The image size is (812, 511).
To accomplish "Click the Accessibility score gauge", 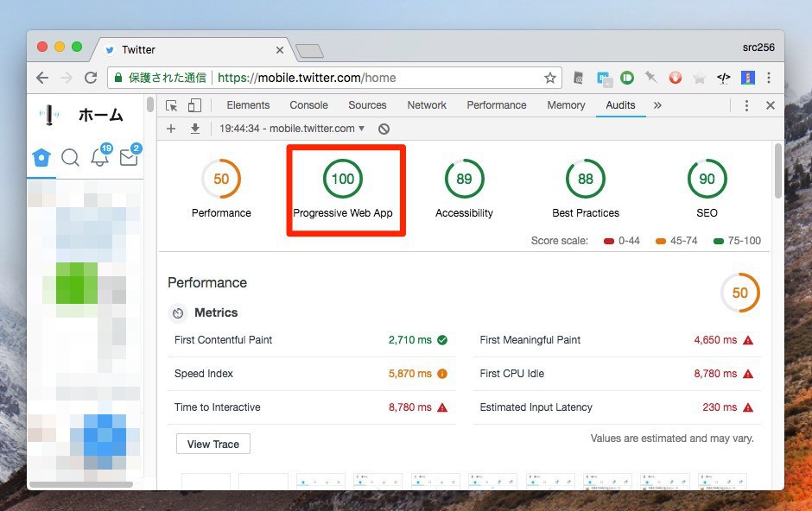I will (x=464, y=180).
